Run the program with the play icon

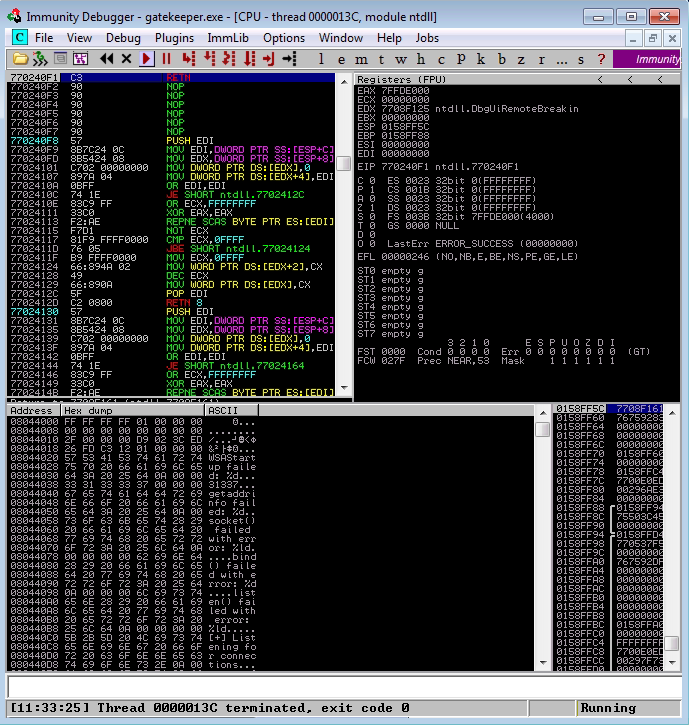click(x=147, y=59)
